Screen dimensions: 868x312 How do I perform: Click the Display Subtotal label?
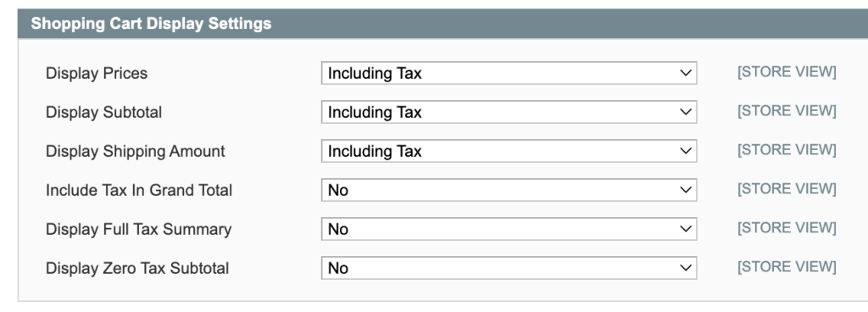(x=103, y=112)
